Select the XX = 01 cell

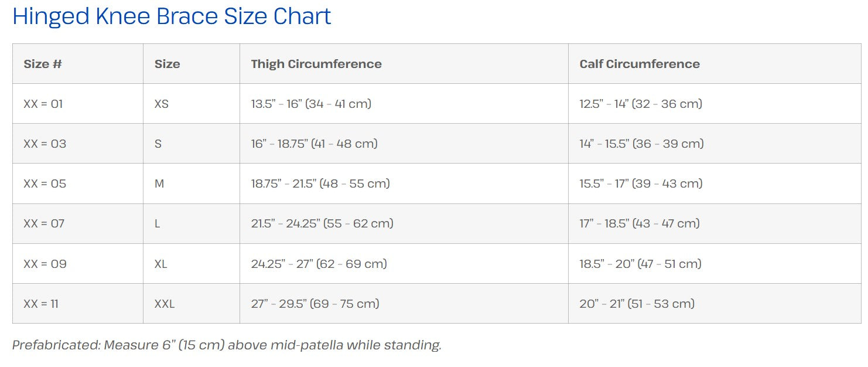tap(43, 104)
